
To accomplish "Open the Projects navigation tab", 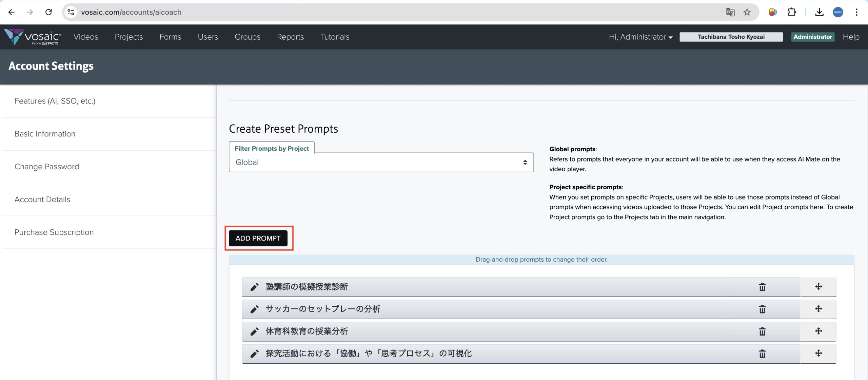I will [129, 37].
